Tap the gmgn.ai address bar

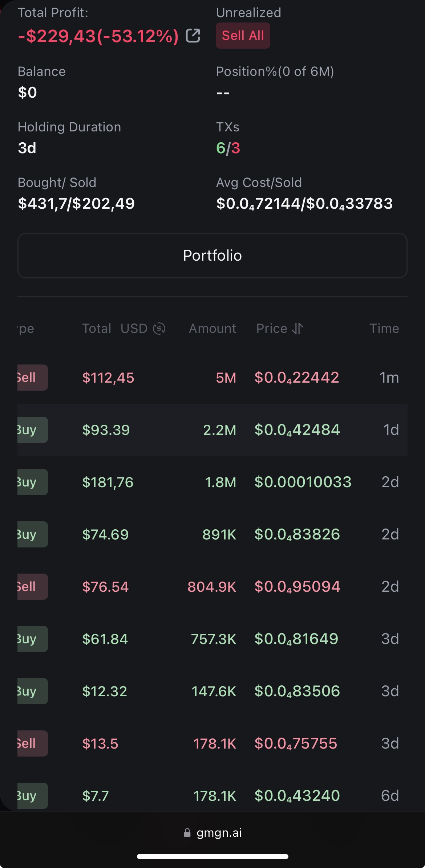pyautogui.click(x=219, y=833)
